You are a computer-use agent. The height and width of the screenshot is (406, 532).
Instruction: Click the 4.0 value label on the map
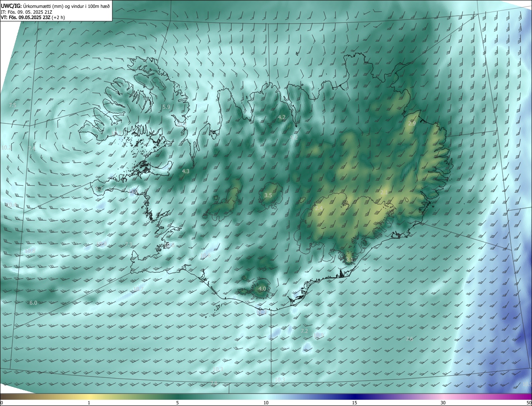point(262,289)
